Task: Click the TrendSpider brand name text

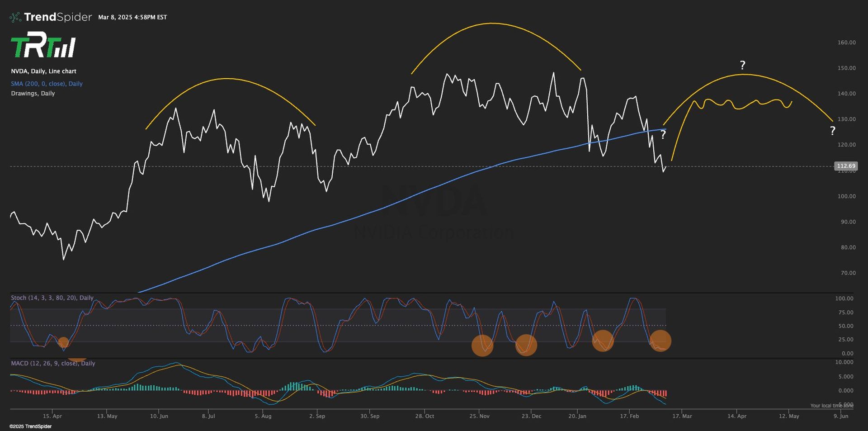Action: click(x=58, y=17)
